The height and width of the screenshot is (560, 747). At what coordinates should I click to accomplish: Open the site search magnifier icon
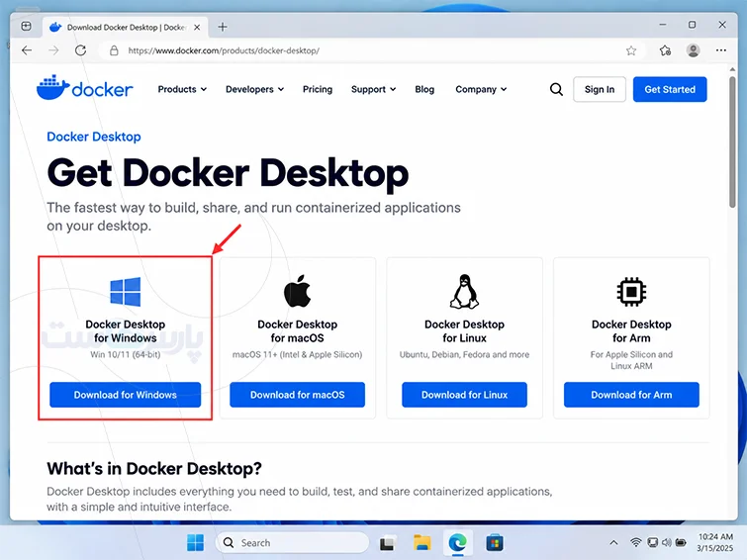pyautogui.click(x=556, y=89)
